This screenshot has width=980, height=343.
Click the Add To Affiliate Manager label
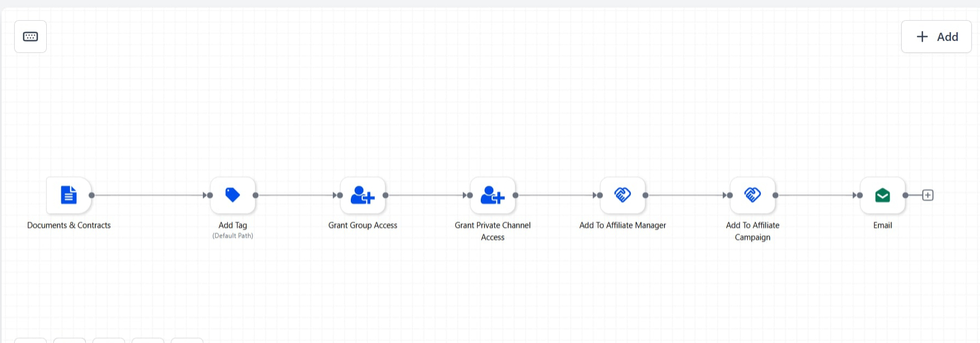(x=623, y=225)
